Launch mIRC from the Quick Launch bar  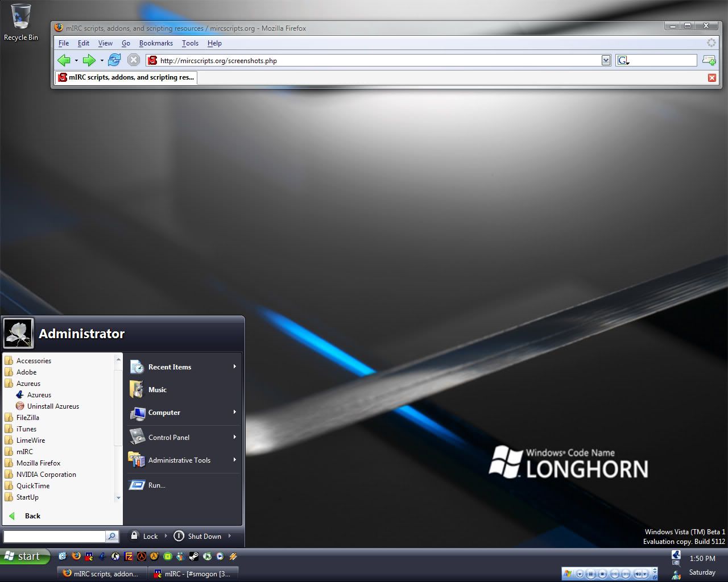[x=89, y=556]
